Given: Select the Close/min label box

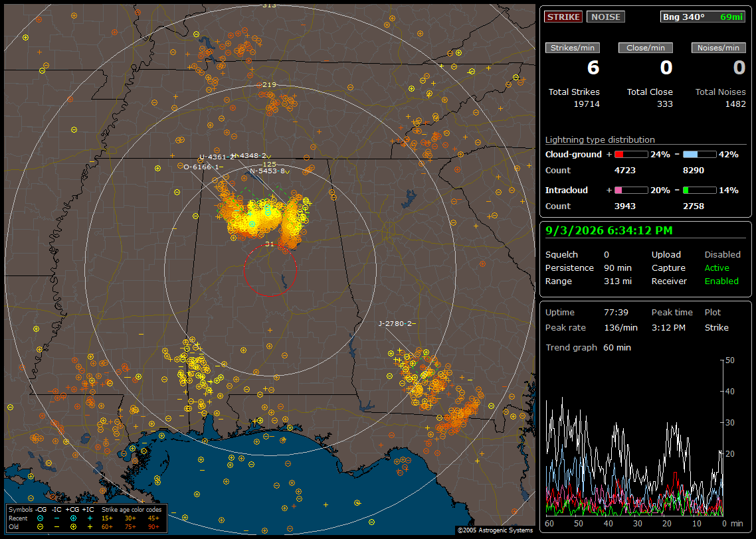Looking at the screenshot, I should pyautogui.click(x=646, y=48).
